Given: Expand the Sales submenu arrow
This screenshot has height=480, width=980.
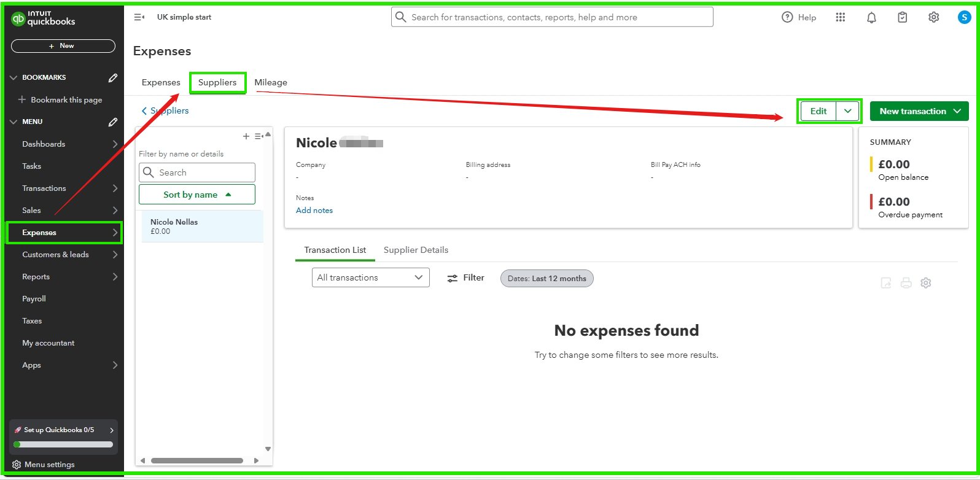Looking at the screenshot, I should tap(115, 211).
